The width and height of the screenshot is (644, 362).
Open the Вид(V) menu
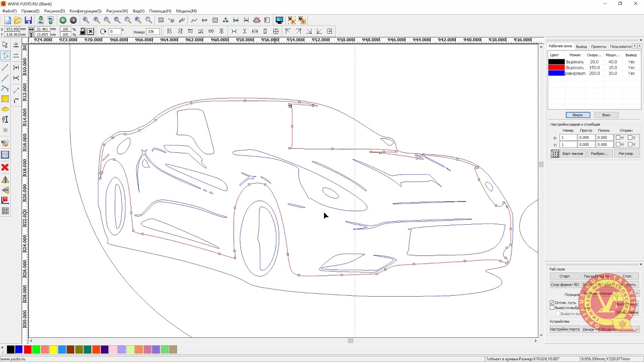[x=138, y=11]
